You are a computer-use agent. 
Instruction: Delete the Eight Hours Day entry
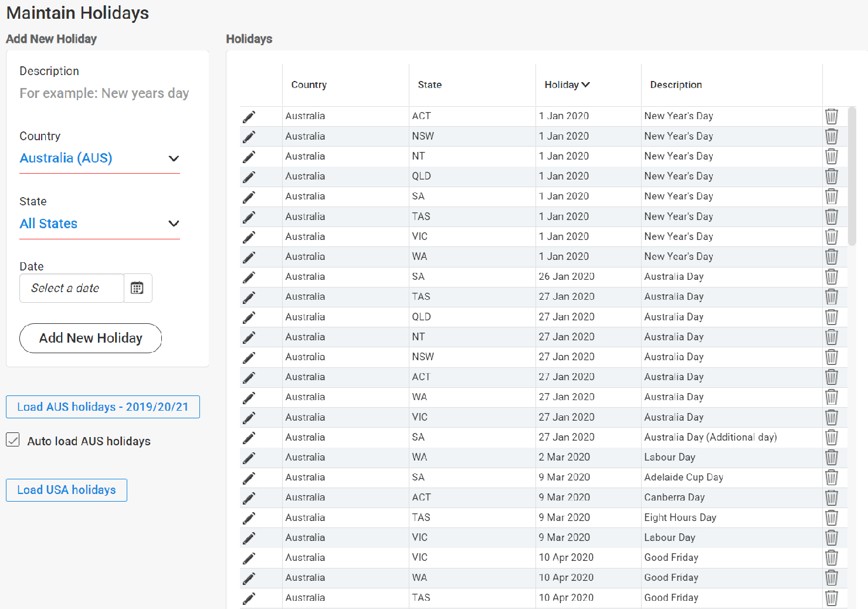832,517
